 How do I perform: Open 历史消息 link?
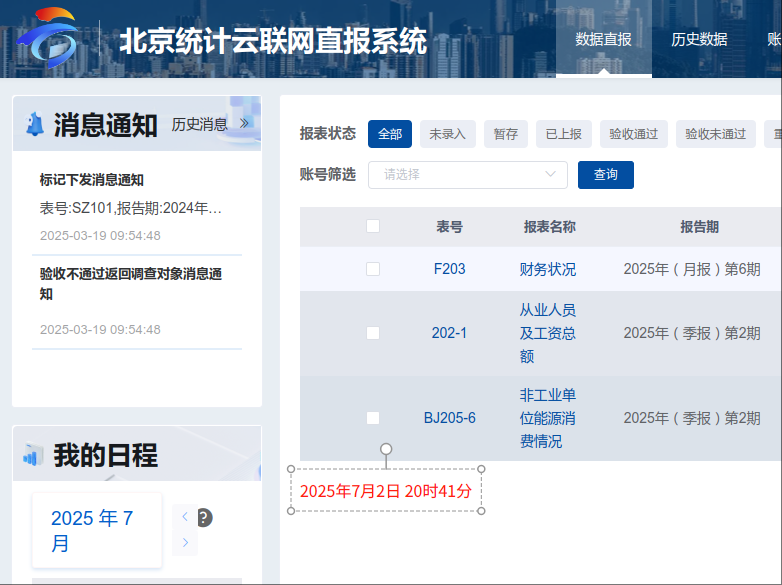(x=199, y=124)
